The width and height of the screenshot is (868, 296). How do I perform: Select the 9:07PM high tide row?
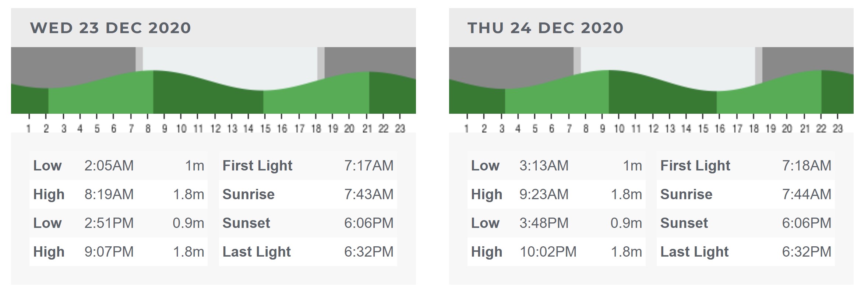[119, 252]
